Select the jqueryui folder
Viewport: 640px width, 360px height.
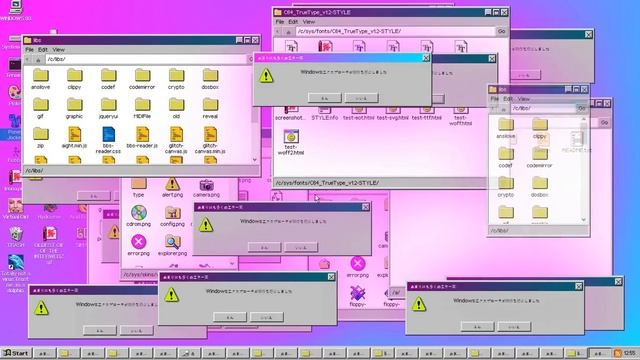coord(108,109)
